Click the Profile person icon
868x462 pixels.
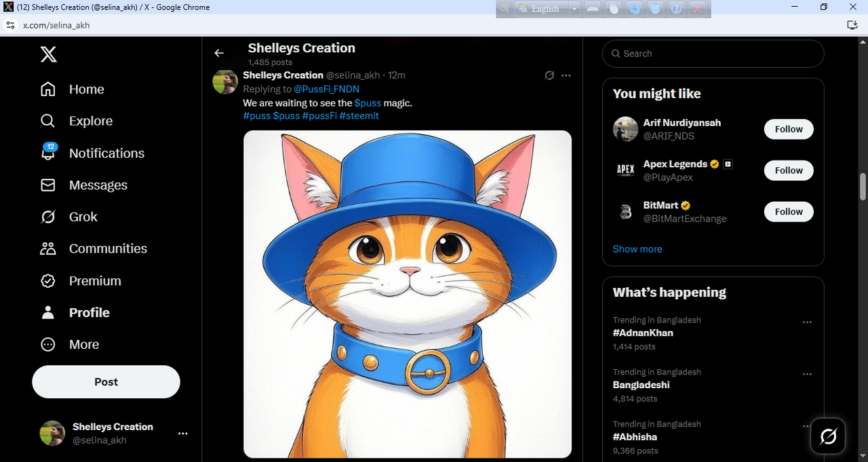48,312
